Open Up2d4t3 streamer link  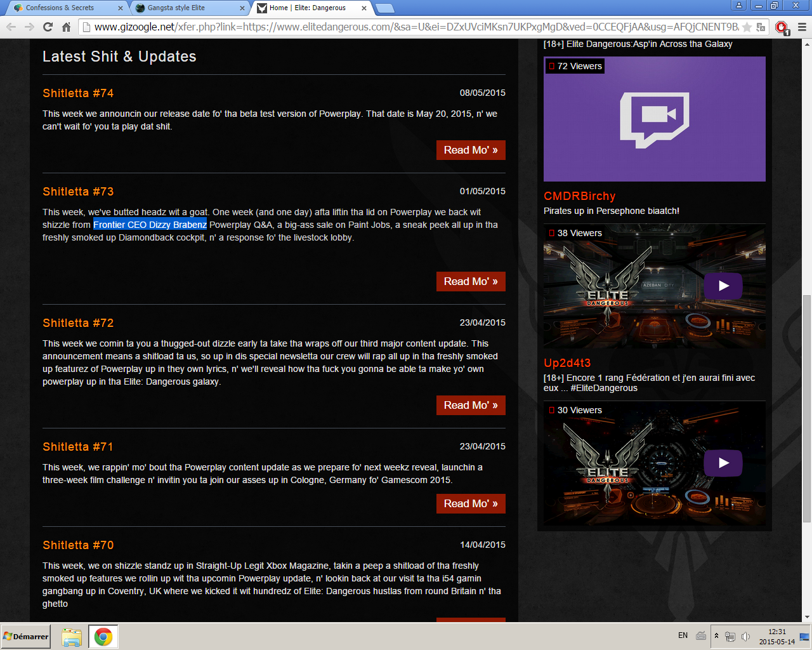tap(567, 363)
